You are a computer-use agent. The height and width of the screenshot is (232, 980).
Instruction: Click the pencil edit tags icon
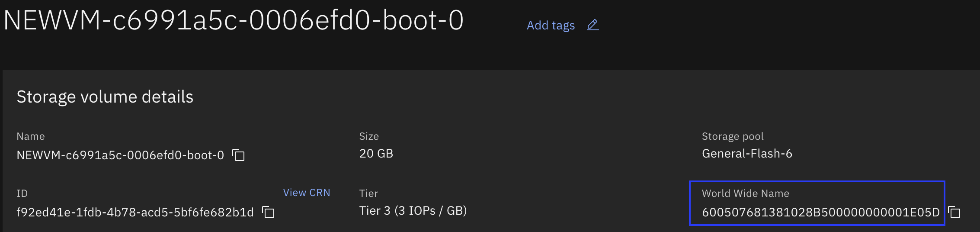pos(593,25)
